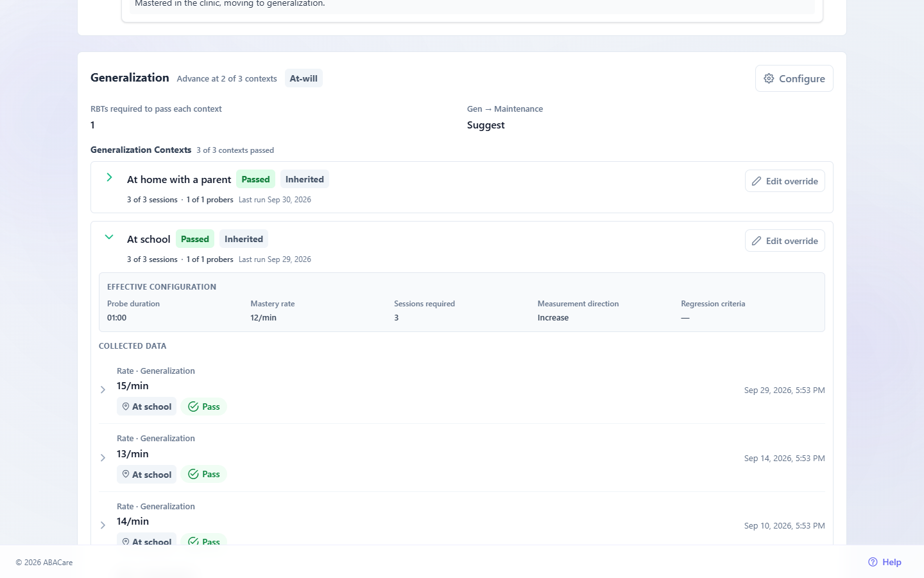Click pencil icon in At home Edit override

[757, 181]
